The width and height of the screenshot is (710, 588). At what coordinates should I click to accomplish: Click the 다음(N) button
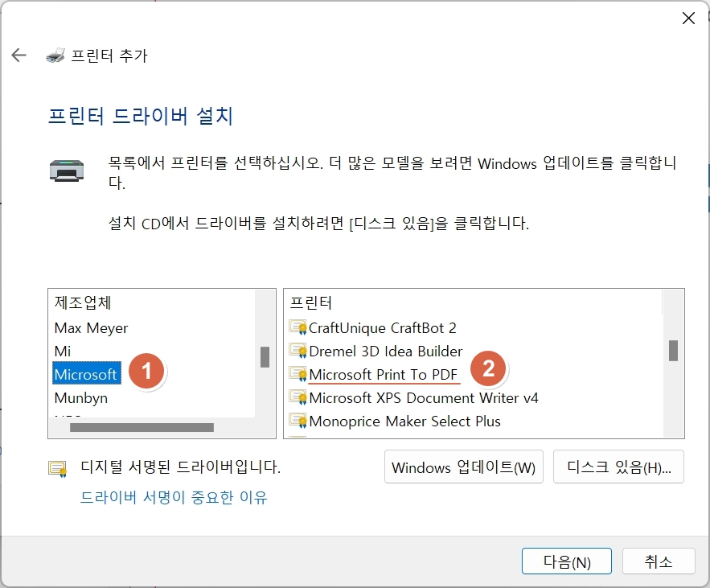566,561
